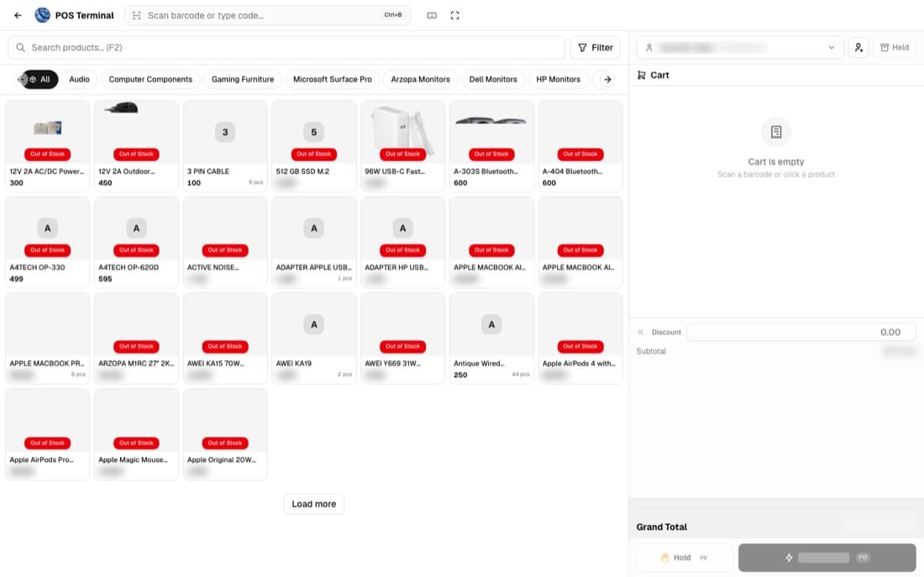The height and width of the screenshot is (577, 924).
Task: Select the Audio category
Action: [79, 80]
